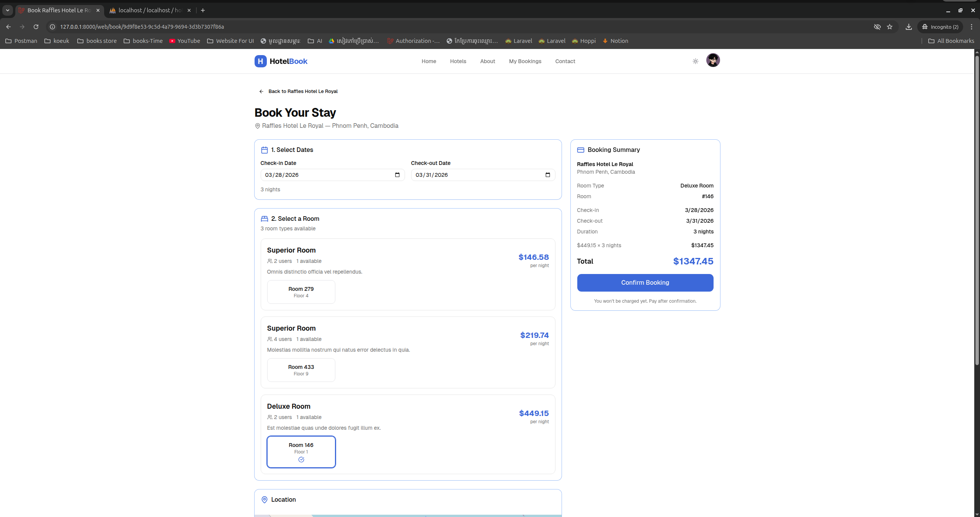The height and width of the screenshot is (517, 980).
Task: Open the Incognito profile chip
Action: tap(940, 27)
